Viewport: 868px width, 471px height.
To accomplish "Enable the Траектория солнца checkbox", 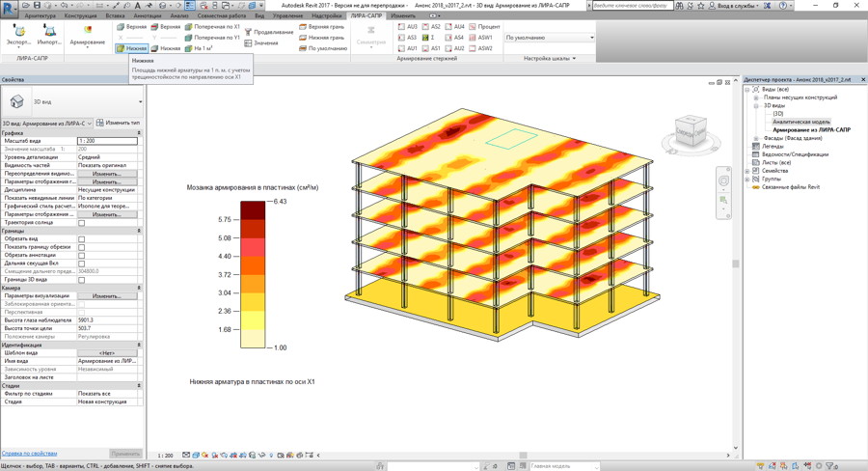I will coord(82,223).
